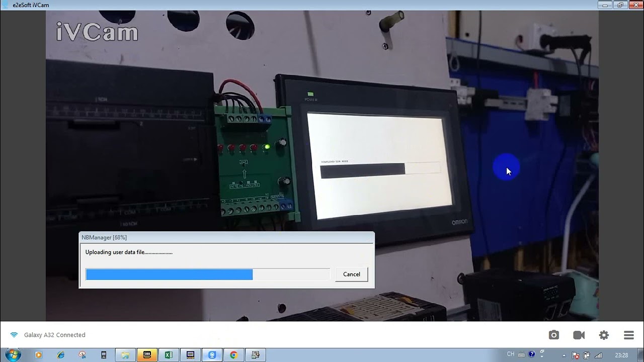Image resolution: width=644 pixels, height=362 pixels.
Task: Open the Action Center flag icon
Action: (576, 355)
